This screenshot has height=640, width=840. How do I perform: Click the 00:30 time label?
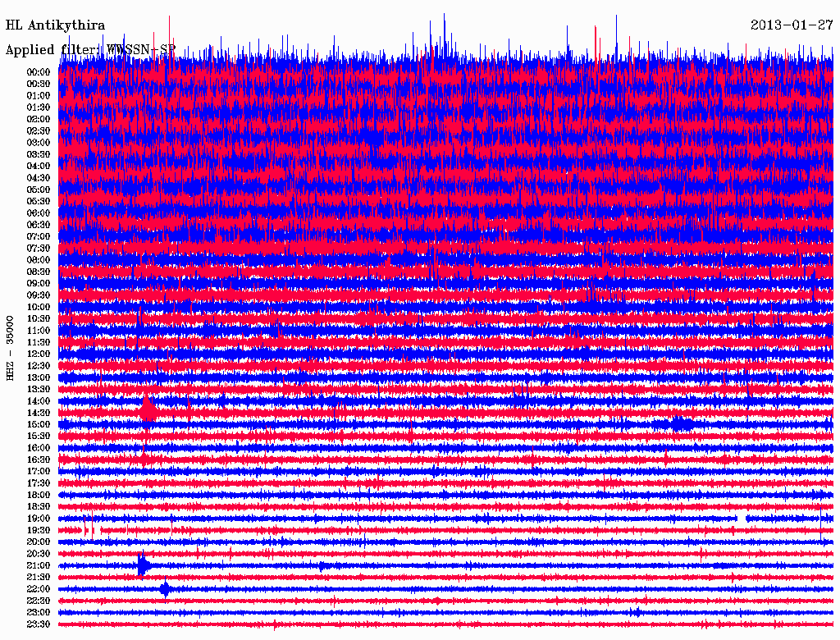39,84
